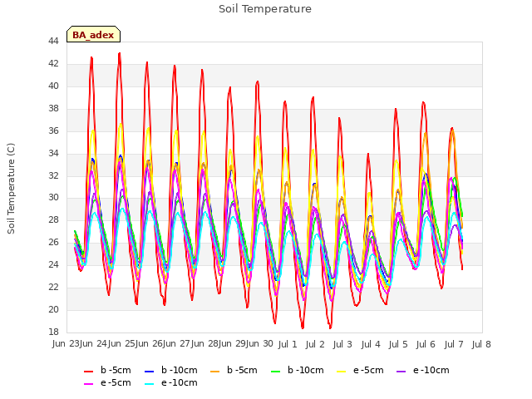
Task: Click the Jul 3 date tick label
Action: (342, 344)
